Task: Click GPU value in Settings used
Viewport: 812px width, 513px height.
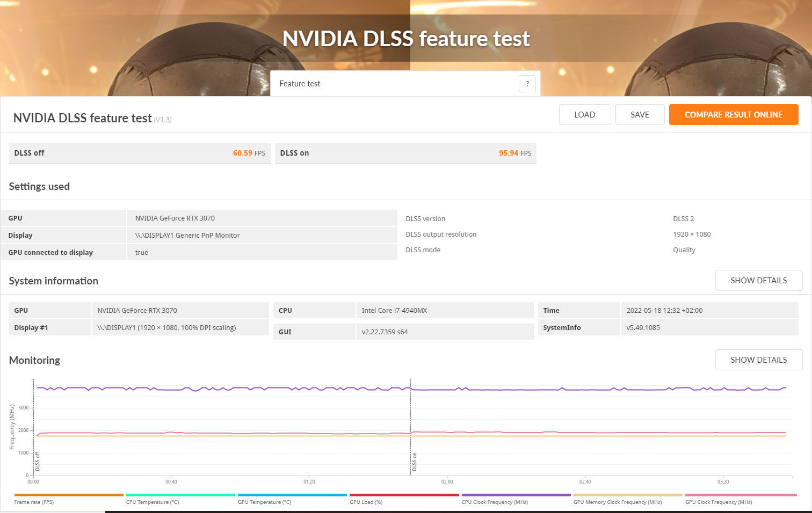Action: pos(175,218)
